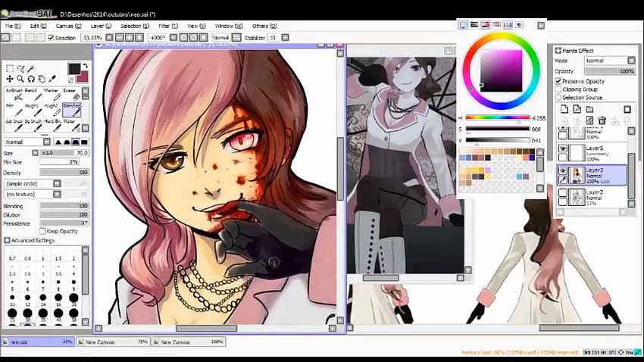Clear layer icon beside trash

pos(589,120)
